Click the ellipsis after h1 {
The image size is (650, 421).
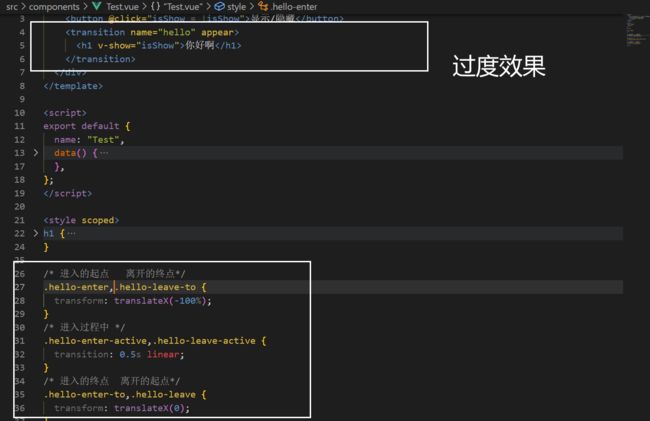click(x=71, y=234)
